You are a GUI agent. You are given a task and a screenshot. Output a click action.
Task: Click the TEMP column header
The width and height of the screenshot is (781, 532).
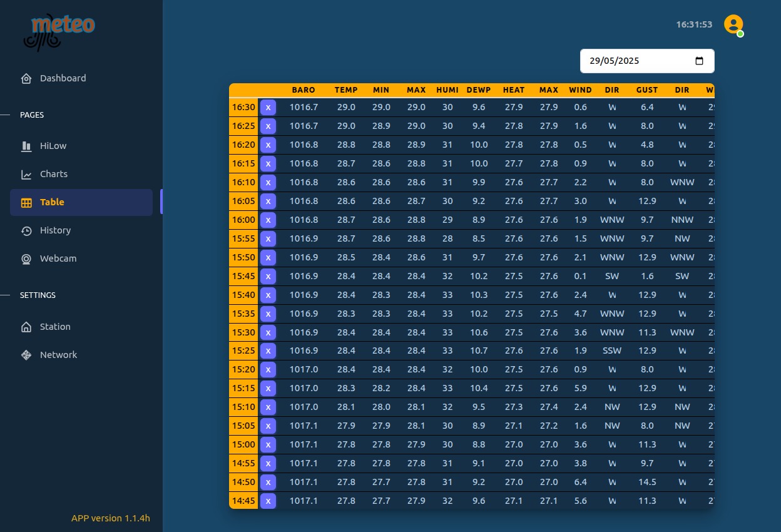pos(346,90)
